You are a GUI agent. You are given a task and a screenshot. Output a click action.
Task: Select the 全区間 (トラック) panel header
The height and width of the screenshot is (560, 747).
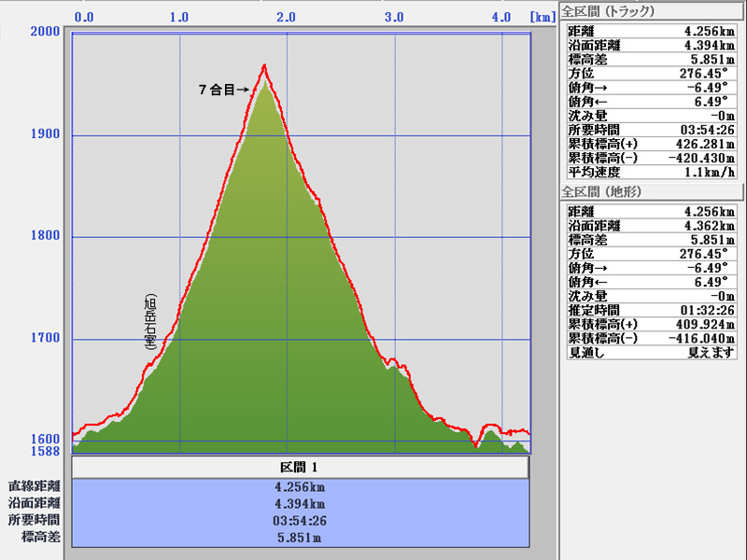[x=608, y=11]
